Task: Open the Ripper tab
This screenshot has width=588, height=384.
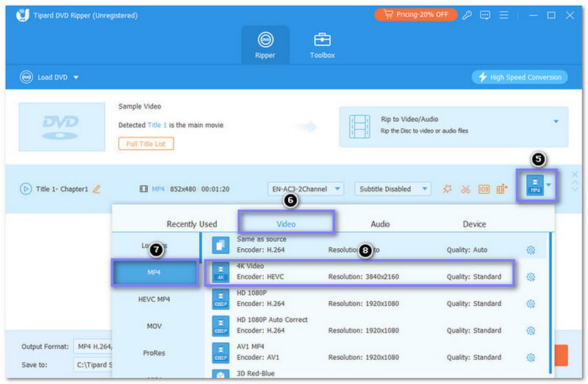Action: point(265,45)
